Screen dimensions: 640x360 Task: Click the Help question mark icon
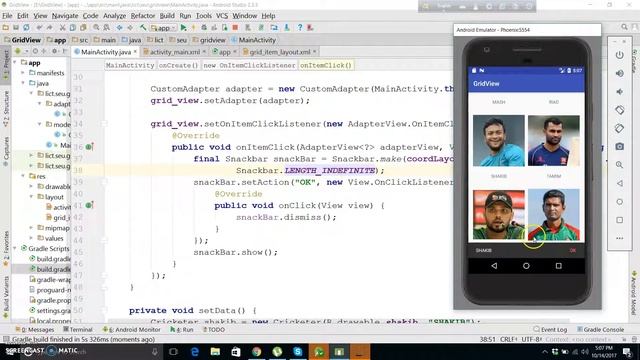[300, 28]
